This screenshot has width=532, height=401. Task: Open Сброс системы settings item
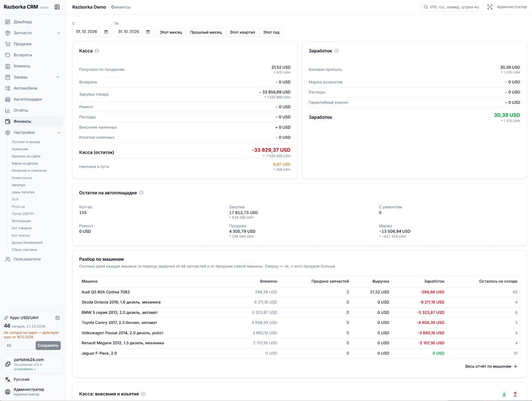(x=24, y=250)
